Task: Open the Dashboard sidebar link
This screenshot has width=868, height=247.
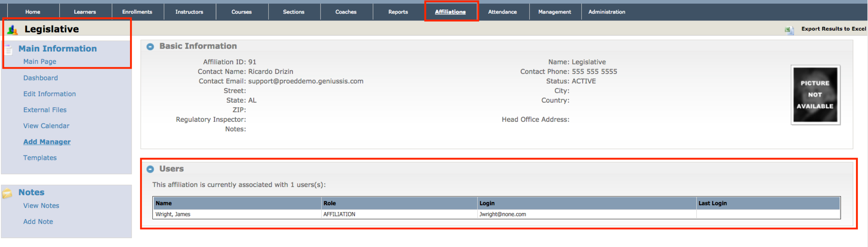Action: (x=40, y=78)
